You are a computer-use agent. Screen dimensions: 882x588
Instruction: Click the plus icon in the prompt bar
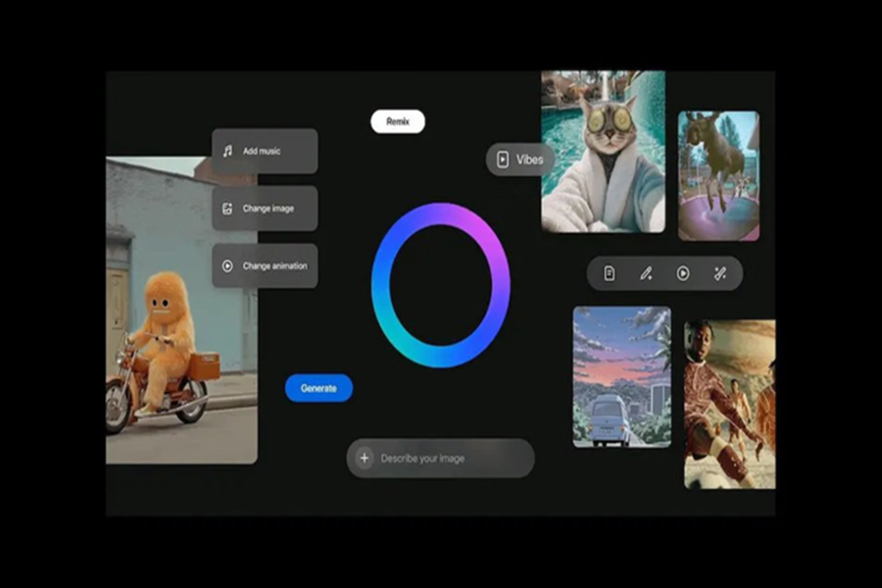(x=365, y=458)
